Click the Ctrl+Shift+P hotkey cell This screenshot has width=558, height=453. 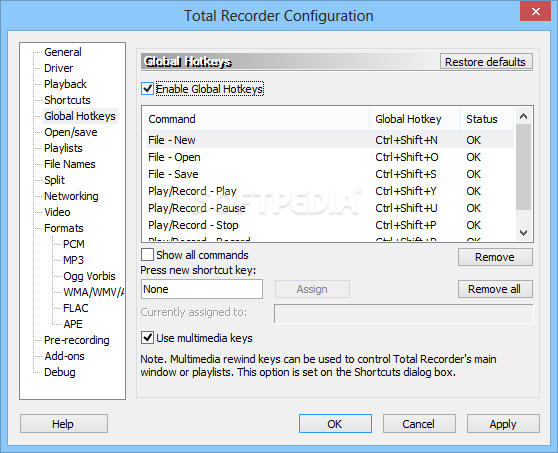tap(406, 225)
